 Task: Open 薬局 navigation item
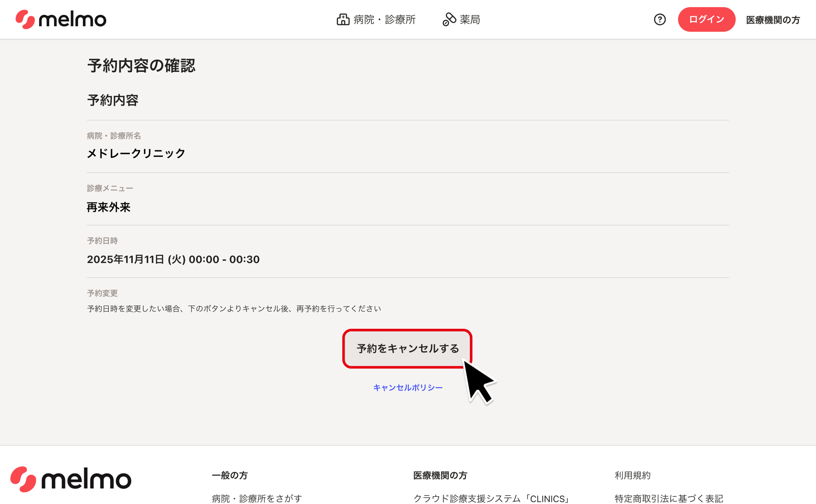pos(470,20)
